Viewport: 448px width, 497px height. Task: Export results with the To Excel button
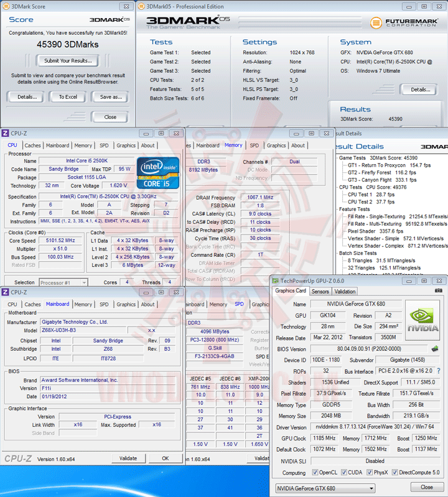68,97
